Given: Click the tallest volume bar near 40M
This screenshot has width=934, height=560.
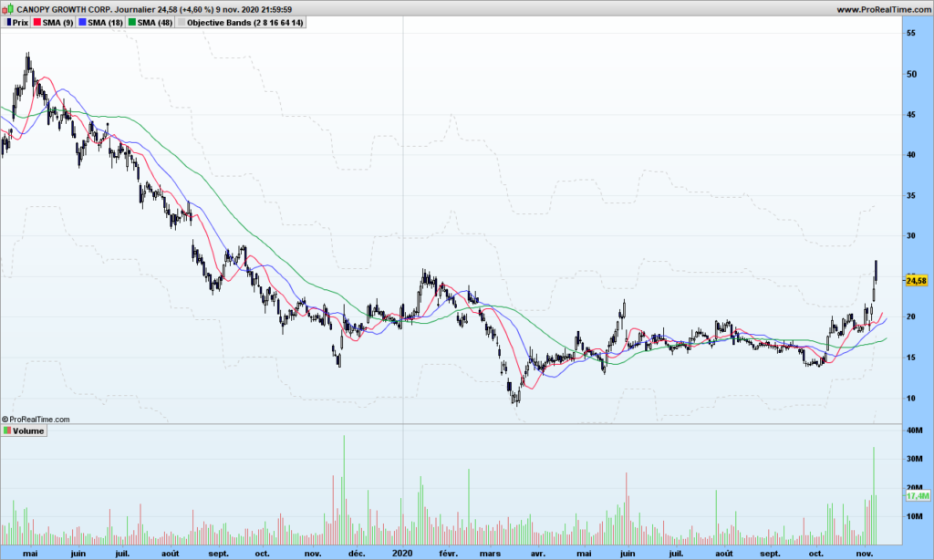Looking at the screenshot, I should point(344,490).
